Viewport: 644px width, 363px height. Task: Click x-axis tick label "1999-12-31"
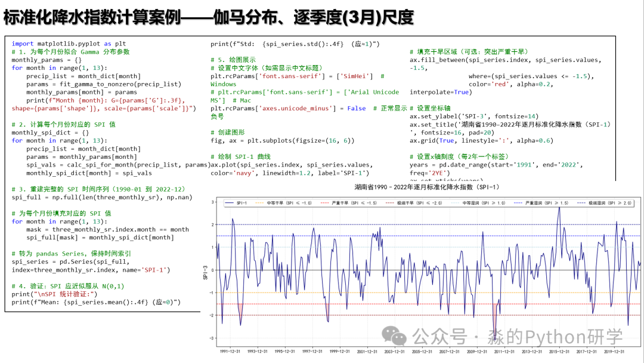[x=340, y=352]
